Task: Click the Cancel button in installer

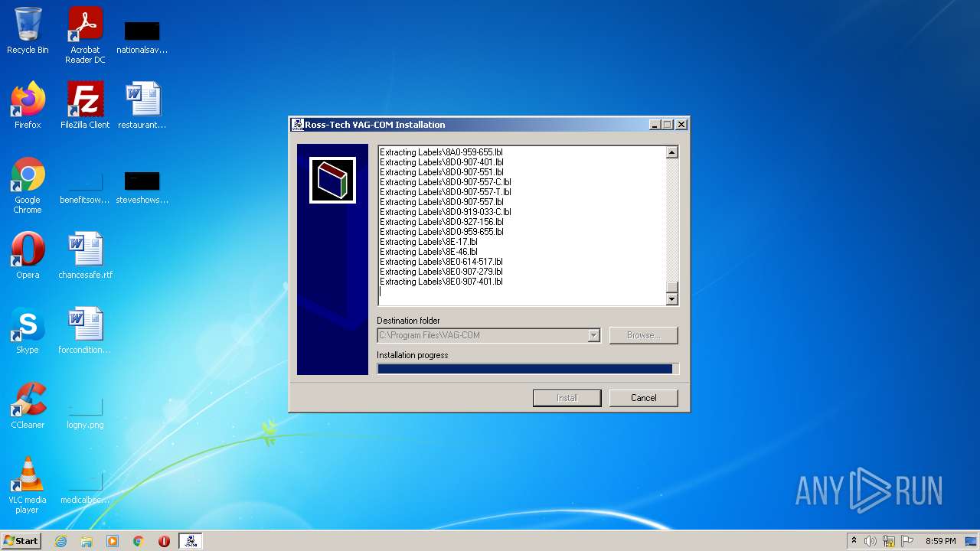Action: click(x=643, y=398)
